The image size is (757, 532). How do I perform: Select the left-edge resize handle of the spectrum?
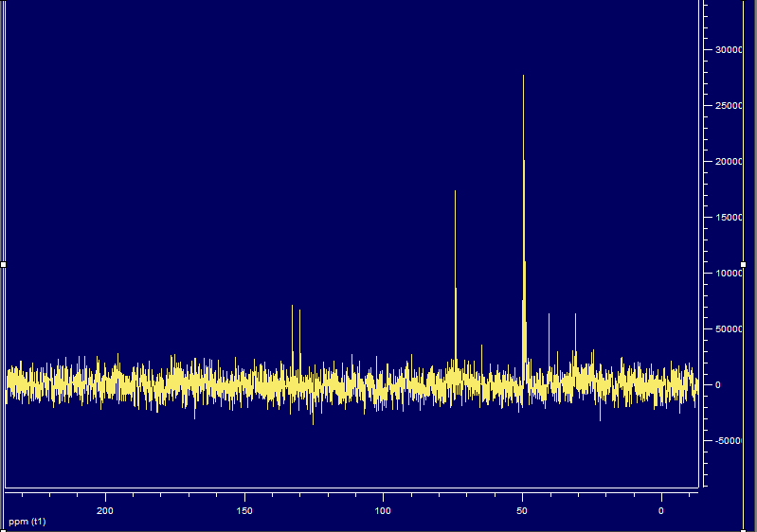pyautogui.click(x=3, y=264)
